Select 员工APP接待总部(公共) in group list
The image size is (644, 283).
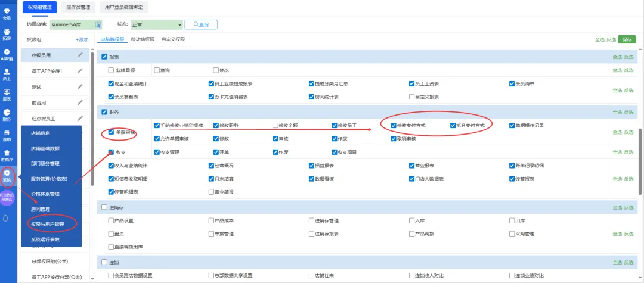pyautogui.click(x=55, y=276)
